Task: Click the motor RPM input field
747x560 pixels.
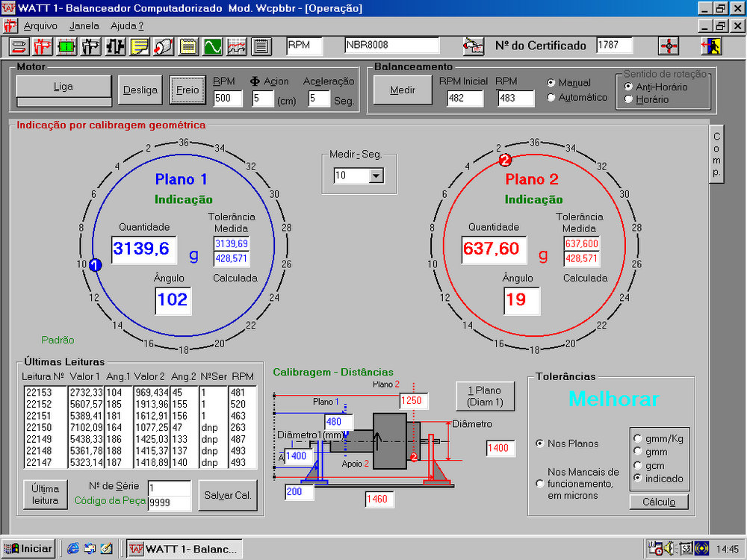Action: [x=227, y=98]
